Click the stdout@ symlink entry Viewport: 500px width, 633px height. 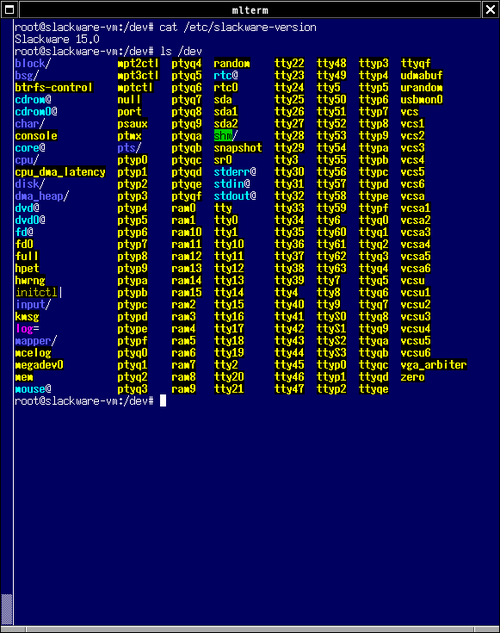click(235, 197)
